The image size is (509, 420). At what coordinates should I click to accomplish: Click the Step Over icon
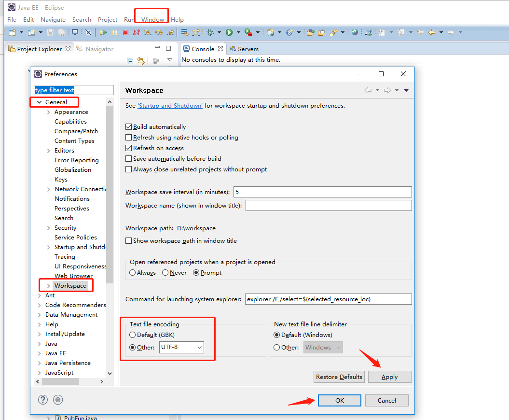159,32
